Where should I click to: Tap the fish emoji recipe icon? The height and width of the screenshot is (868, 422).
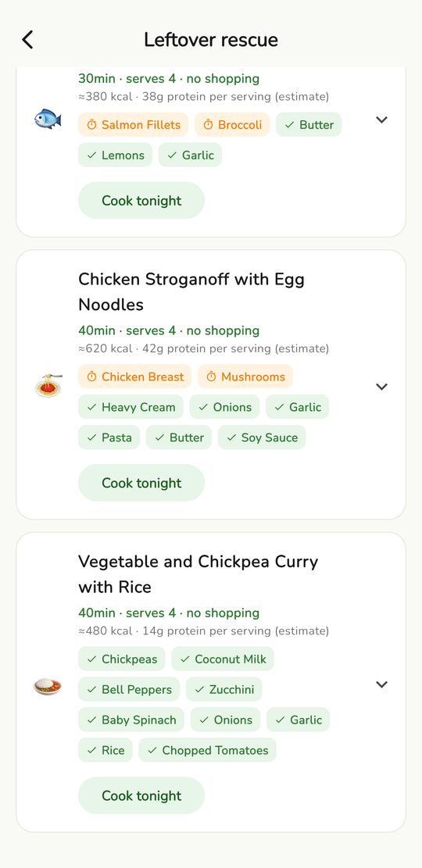48,120
